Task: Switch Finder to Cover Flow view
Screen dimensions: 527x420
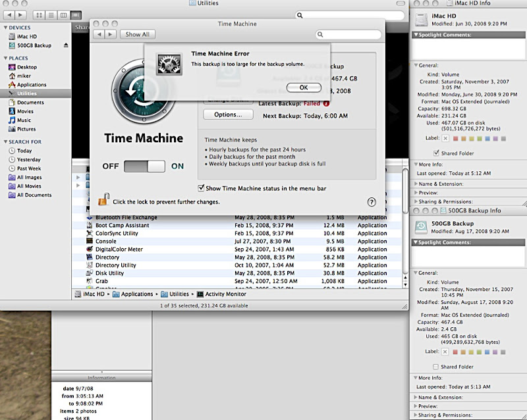Action: point(76,15)
